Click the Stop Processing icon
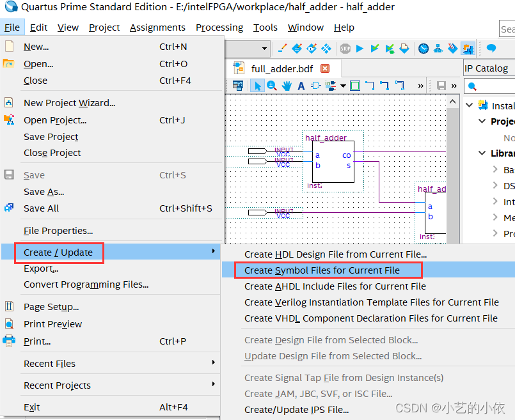The image size is (515, 420). pyautogui.click(x=345, y=49)
